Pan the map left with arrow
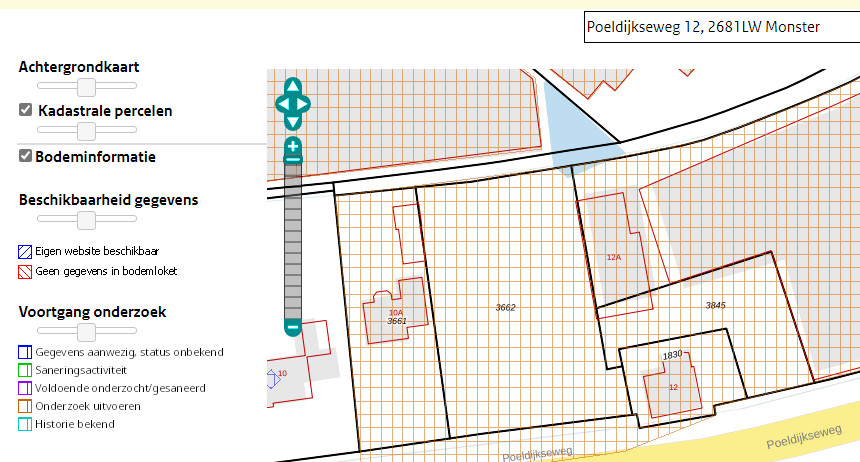This screenshot has width=860, height=462. click(282, 104)
